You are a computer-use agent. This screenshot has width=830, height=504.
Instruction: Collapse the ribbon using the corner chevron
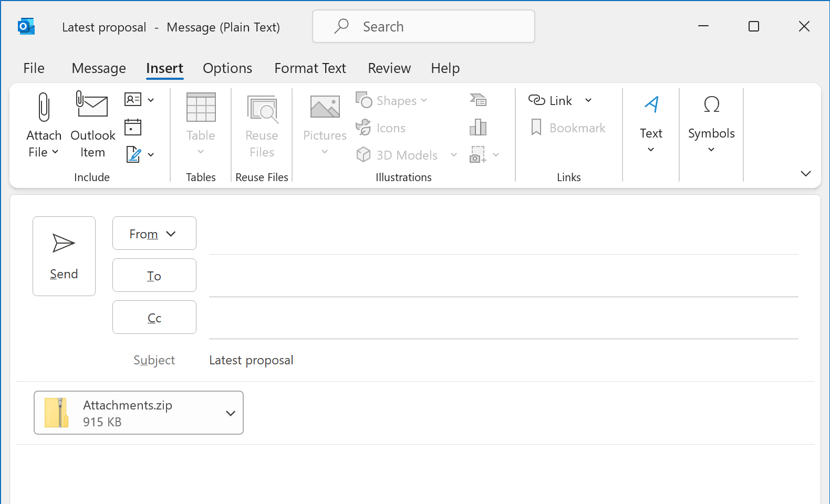[x=806, y=173]
